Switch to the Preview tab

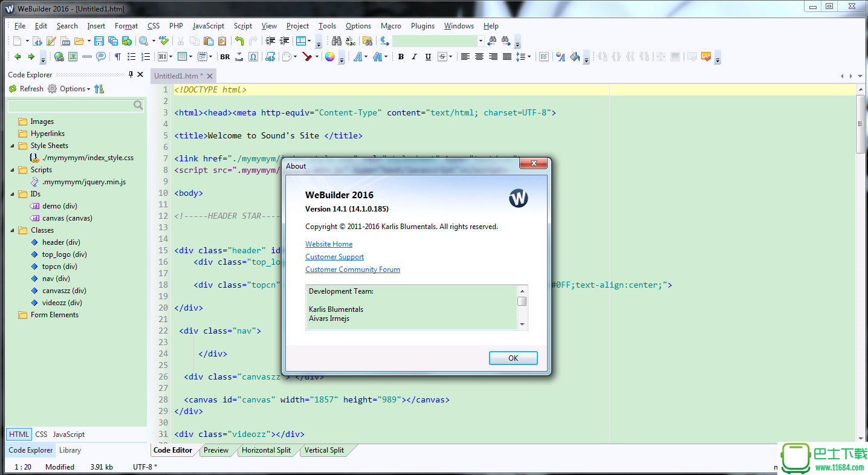pyautogui.click(x=216, y=450)
